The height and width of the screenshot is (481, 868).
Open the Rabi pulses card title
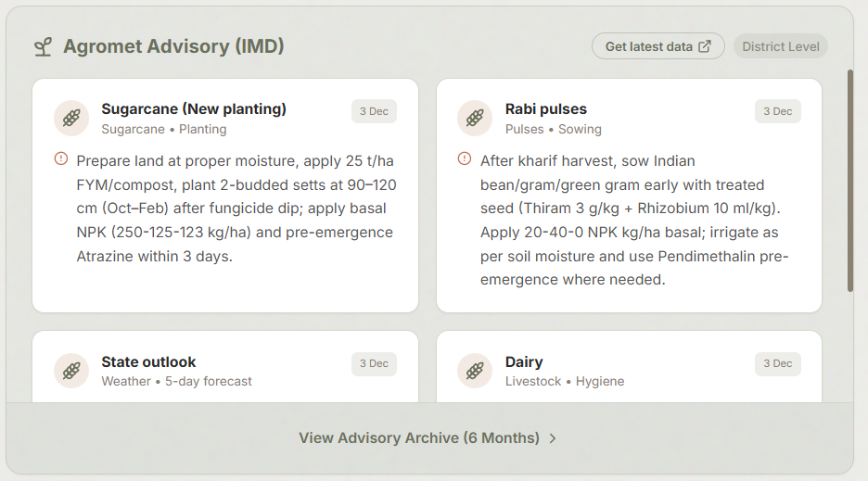pyautogui.click(x=546, y=109)
